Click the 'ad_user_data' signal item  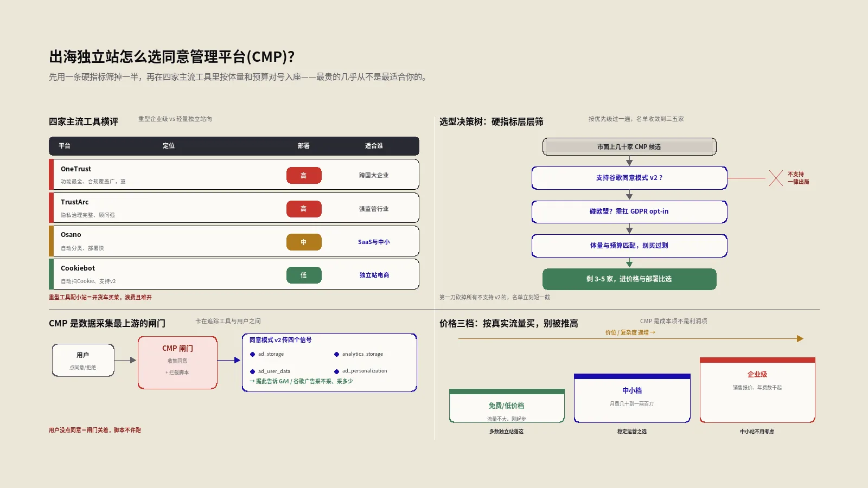tap(270, 371)
